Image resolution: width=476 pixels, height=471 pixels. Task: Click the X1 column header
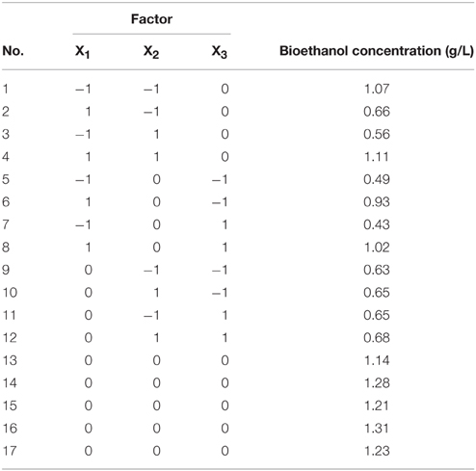(83, 52)
